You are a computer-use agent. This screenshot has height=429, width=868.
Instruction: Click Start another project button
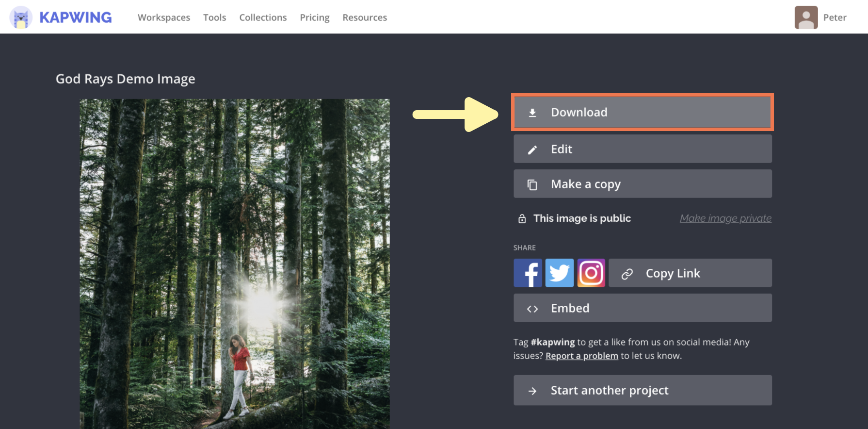click(x=643, y=390)
